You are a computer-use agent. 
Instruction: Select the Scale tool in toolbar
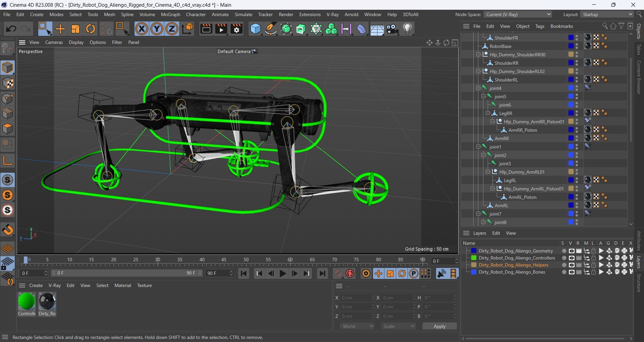(x=75, y=29)
